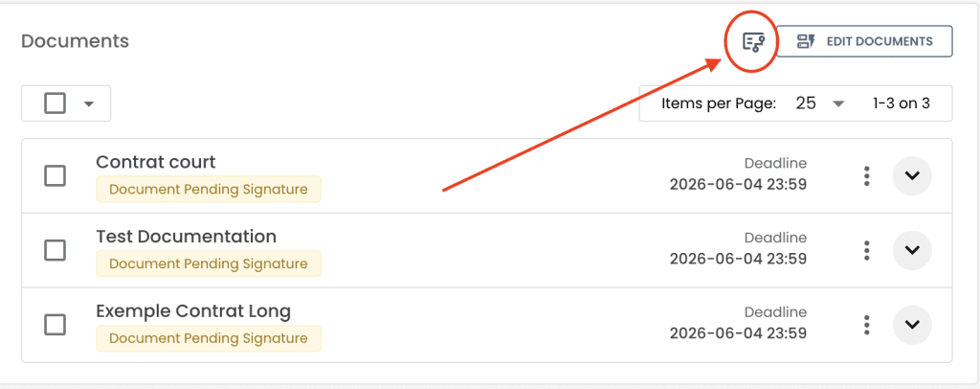Open the bulk selection dropdown arrow
Screen dimensions: 980x389
(x=89, y=103)
